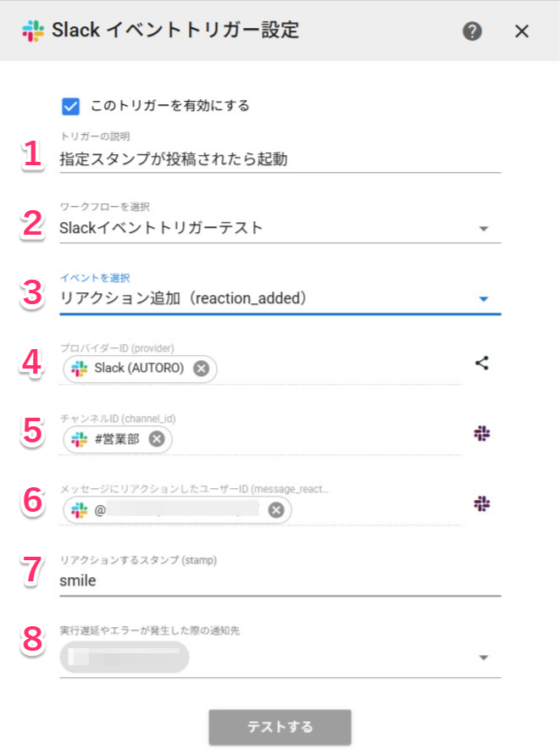Remove the reacting user chip

click(x=275, y=510)
